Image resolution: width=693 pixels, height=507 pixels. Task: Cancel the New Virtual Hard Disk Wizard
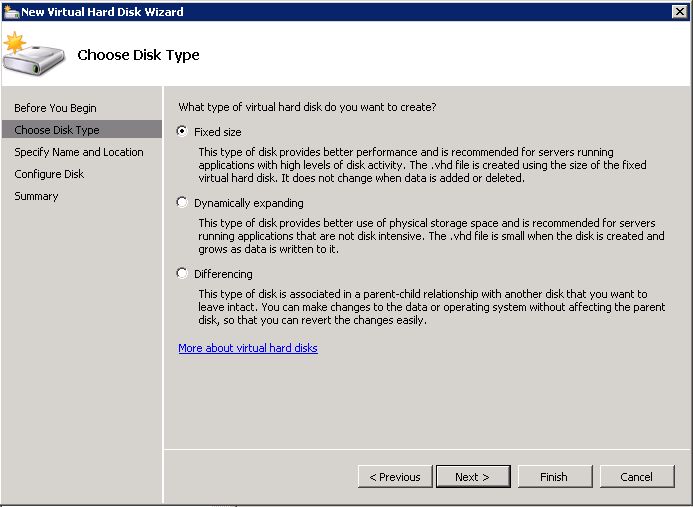[637, 477]
